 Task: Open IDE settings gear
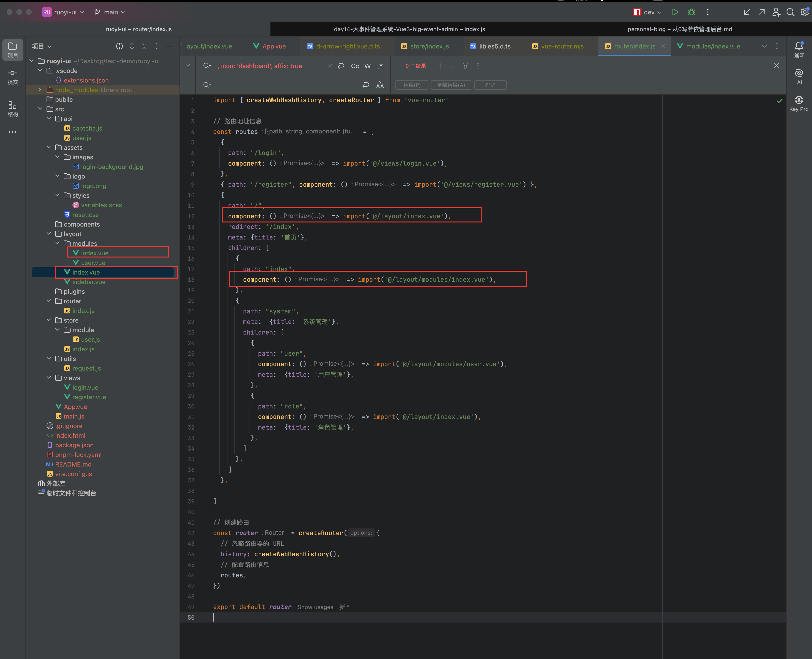click(x=805, y=12)
